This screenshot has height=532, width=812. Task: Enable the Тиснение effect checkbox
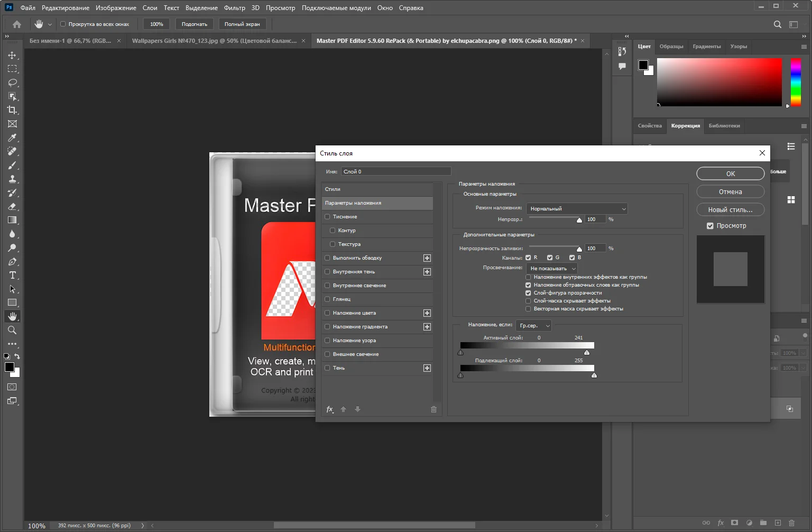coord(328,217)
